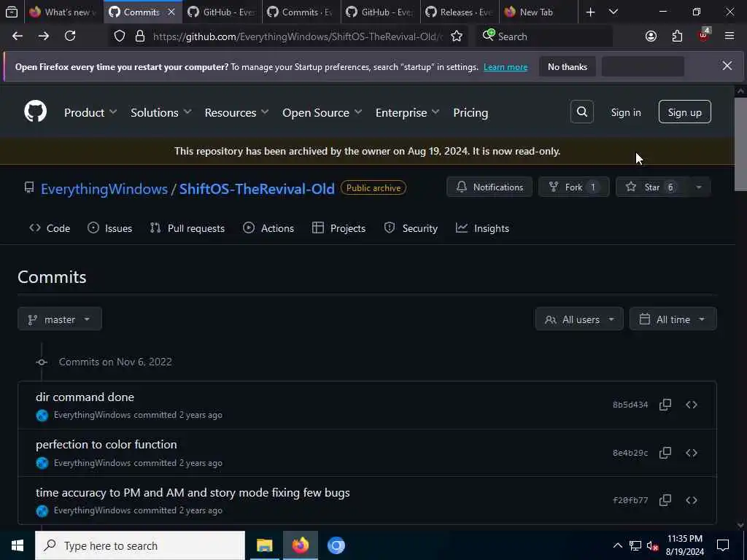
Task: Open the Windows Start menu
Action: tap(18, 545)
